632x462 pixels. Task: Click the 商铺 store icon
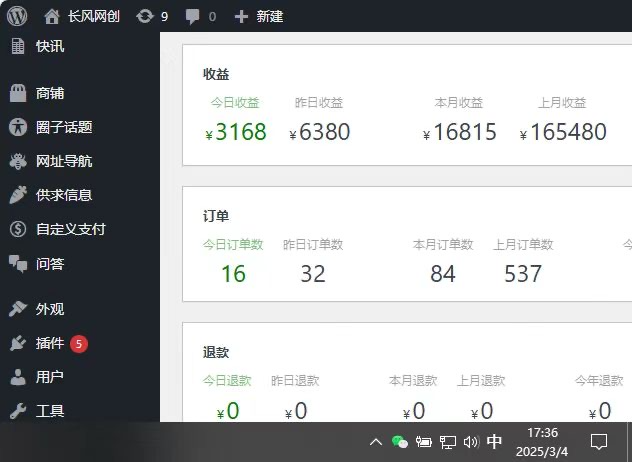(x=18, y=93)
